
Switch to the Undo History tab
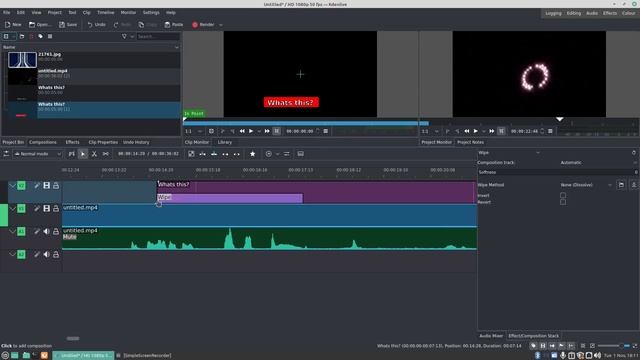click(136, 142)
